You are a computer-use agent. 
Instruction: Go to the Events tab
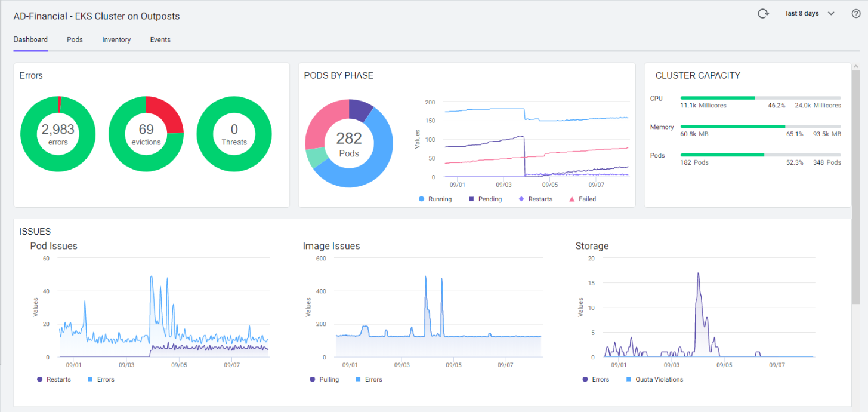pos(160,40)
